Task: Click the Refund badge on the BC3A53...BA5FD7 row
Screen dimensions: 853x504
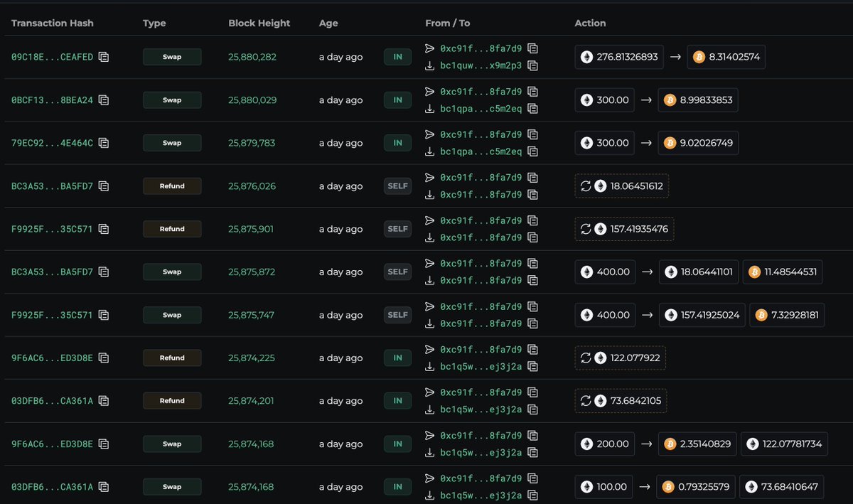Action: click(172, 186)
